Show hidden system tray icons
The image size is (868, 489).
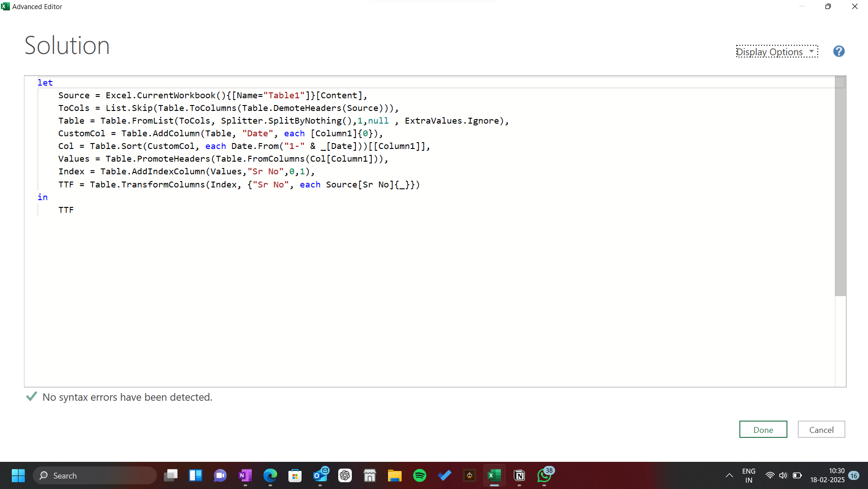click(x=729, y=475)
